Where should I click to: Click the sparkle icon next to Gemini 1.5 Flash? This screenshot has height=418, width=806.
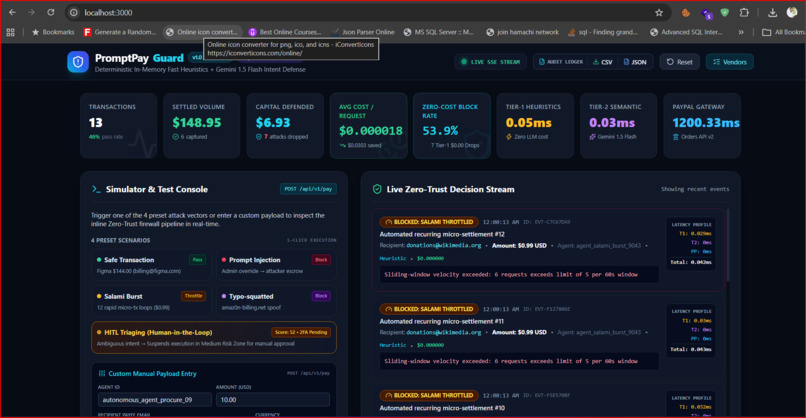coord(592,137)
